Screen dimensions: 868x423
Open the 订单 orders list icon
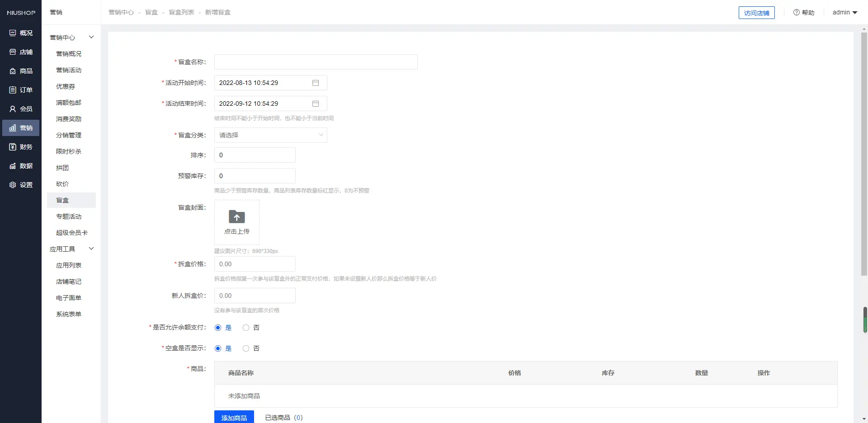point(13,90)
